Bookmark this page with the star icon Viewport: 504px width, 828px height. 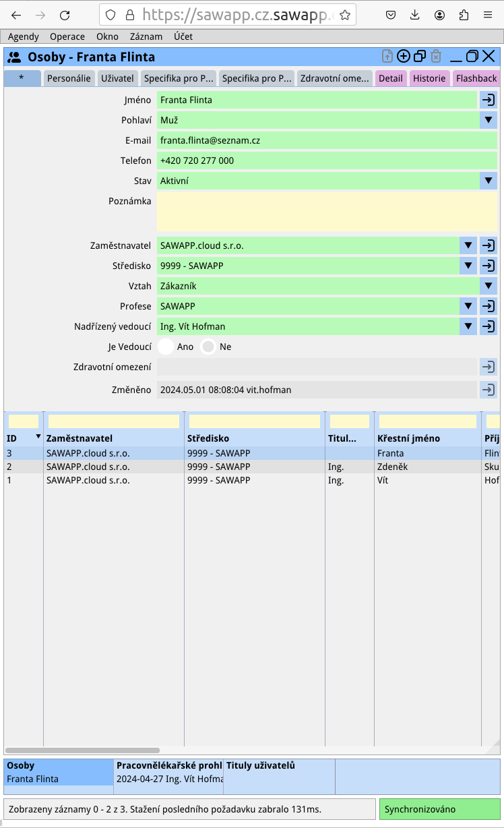point(345,15)
